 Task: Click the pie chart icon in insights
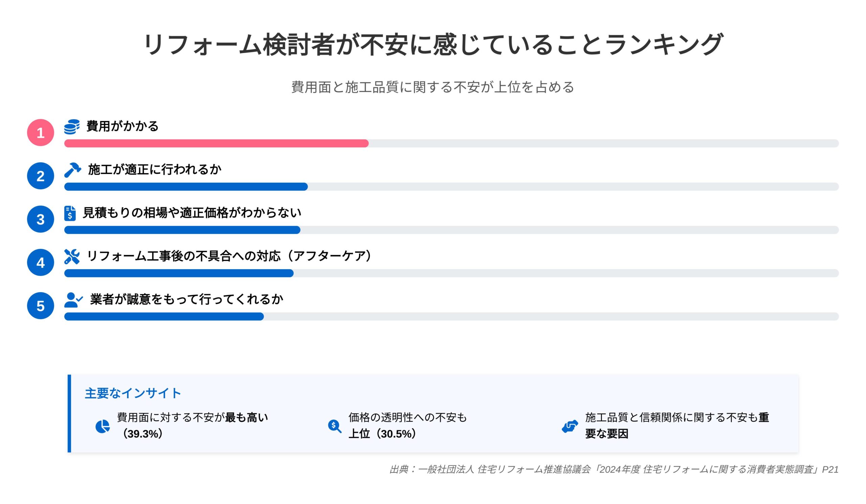(102, 426)
